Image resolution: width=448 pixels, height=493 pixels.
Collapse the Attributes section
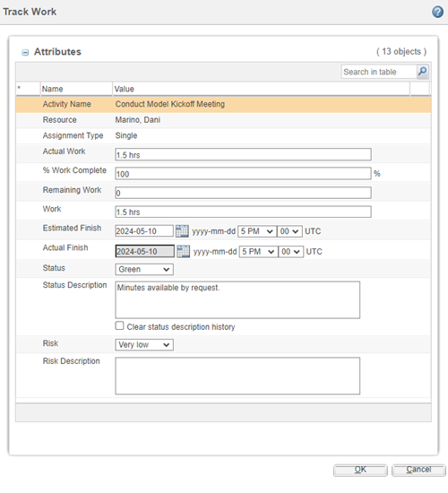(x=25, y=53)
